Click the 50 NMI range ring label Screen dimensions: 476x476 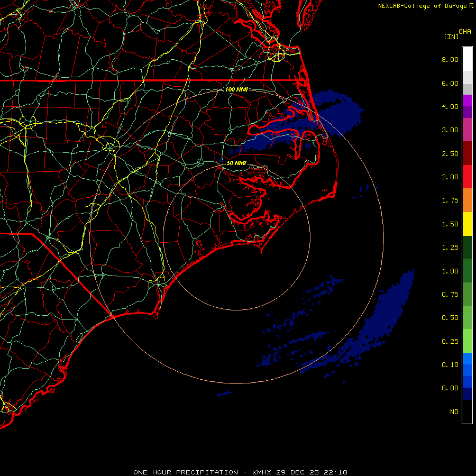[236, 163]
